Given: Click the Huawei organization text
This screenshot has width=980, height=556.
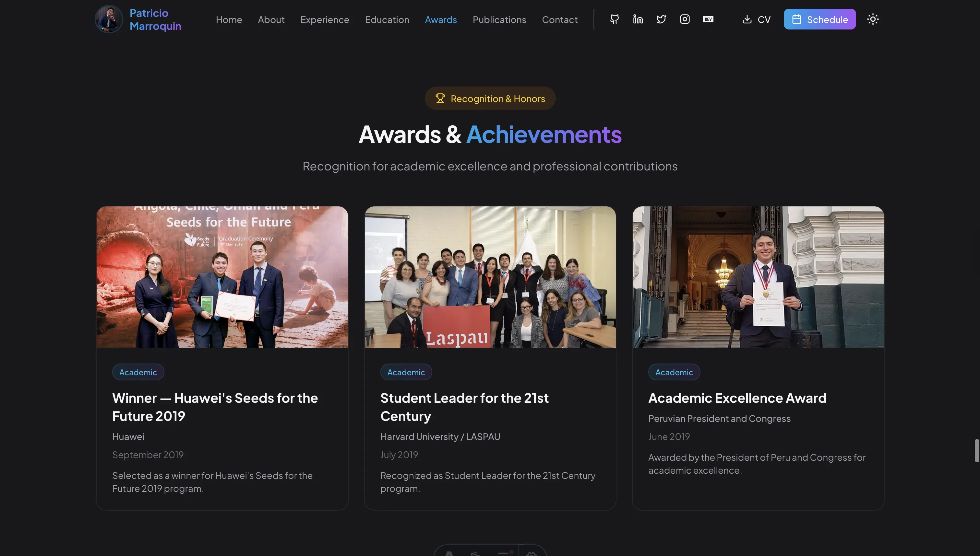Looking at the screenshot, I should coord(128,436).
